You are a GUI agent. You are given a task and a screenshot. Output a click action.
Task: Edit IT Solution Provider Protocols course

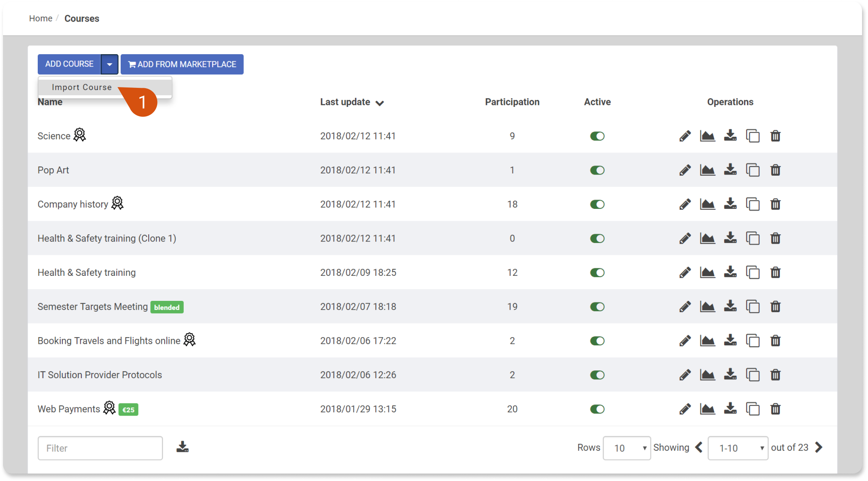[685, 375]
